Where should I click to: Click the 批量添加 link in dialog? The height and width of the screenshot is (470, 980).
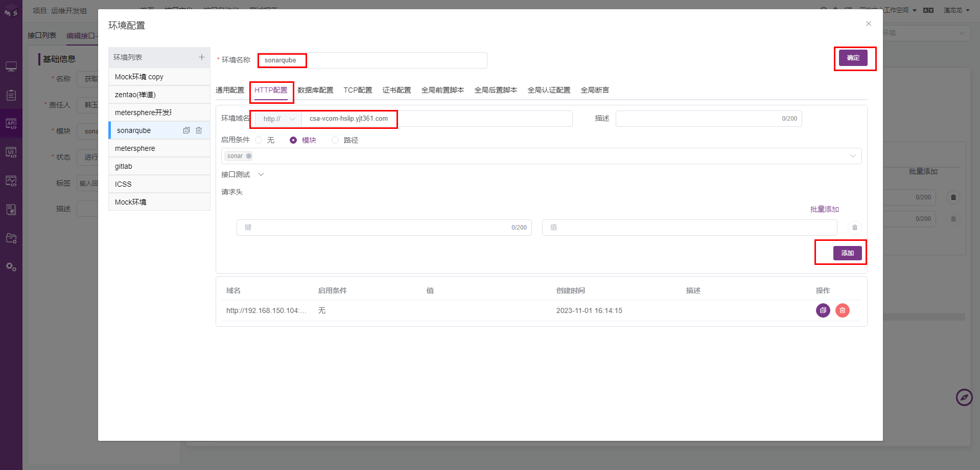coord(824,209)
